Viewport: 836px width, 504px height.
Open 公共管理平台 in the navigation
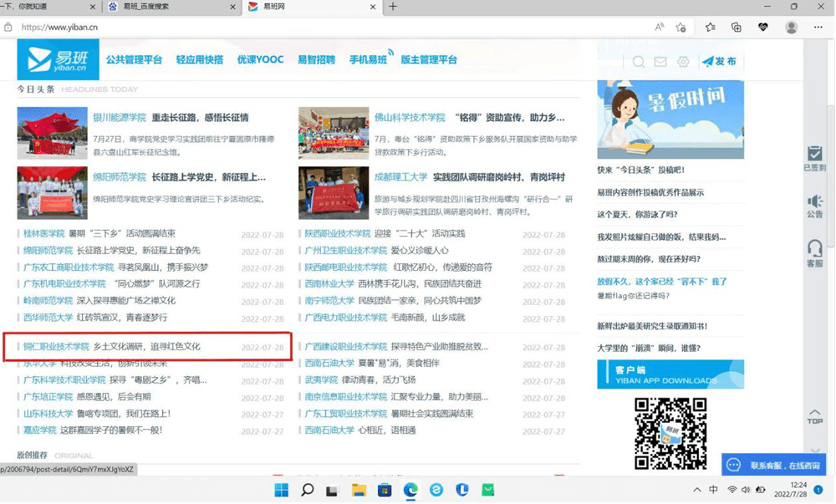tap(134, 59)
